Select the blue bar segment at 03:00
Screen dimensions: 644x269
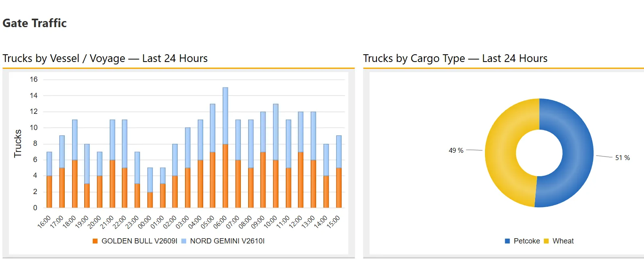[x=187, y=148]
